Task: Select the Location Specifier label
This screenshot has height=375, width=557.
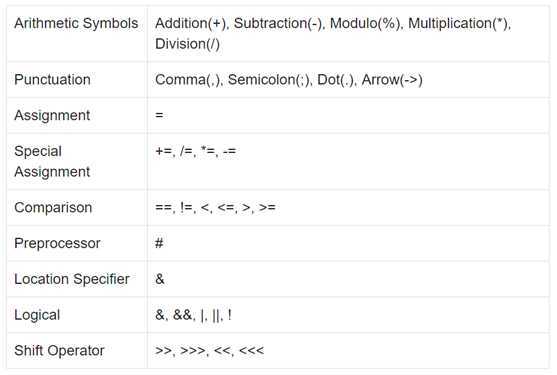Action: tap(72, 279)
